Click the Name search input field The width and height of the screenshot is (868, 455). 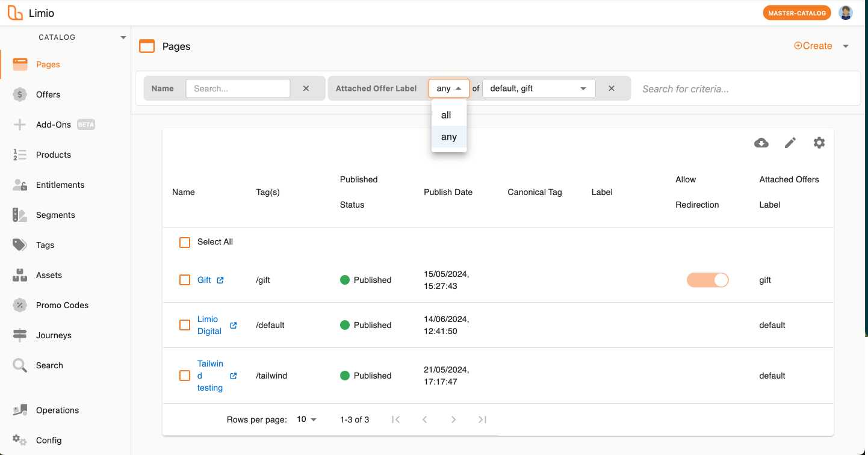[238, 88]
